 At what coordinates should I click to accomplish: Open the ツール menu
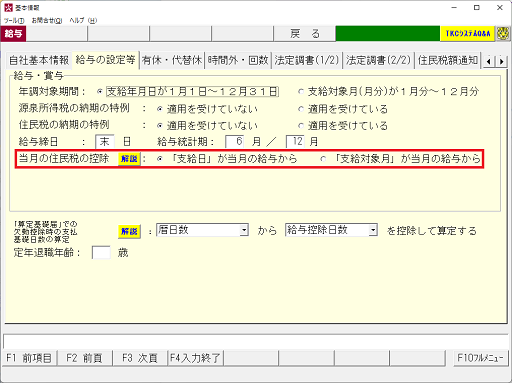14,21
